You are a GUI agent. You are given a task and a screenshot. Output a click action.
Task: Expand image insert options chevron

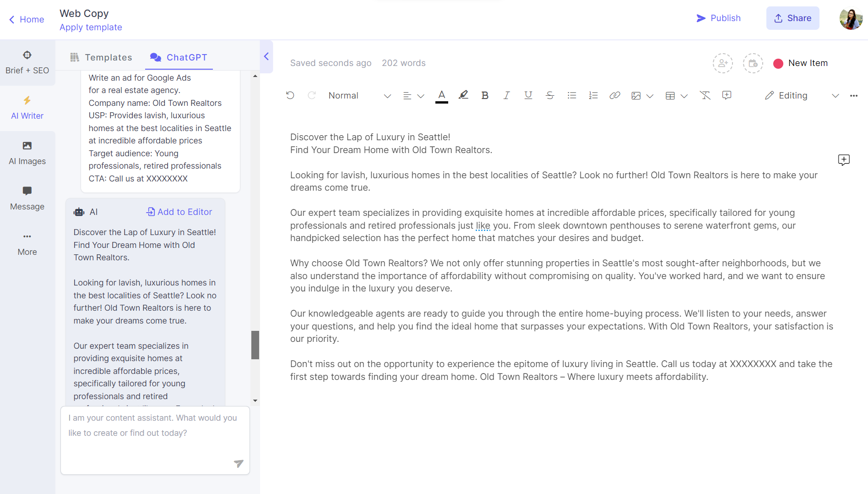[650, 96]
